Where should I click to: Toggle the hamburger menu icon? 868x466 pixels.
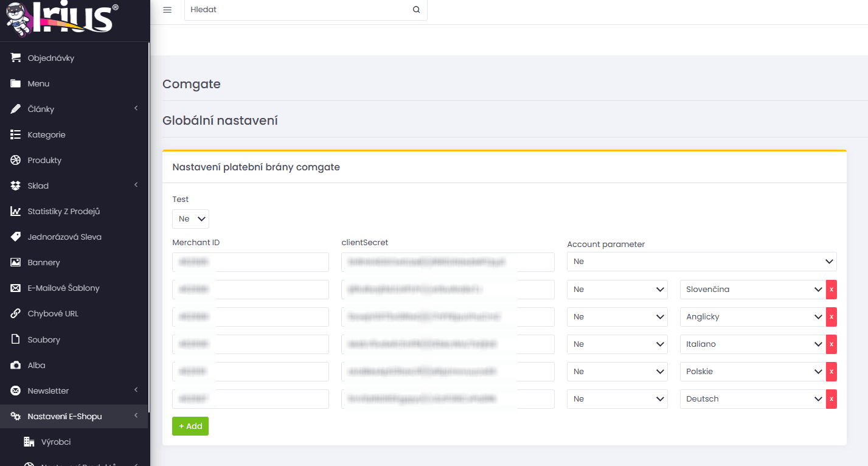click(167, 10)
